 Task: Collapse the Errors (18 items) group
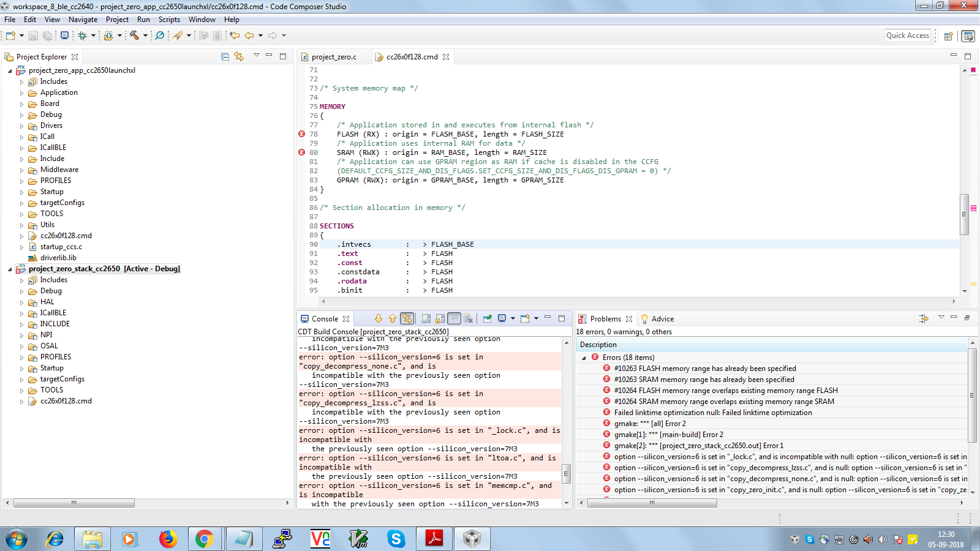(x=584, y=358)
